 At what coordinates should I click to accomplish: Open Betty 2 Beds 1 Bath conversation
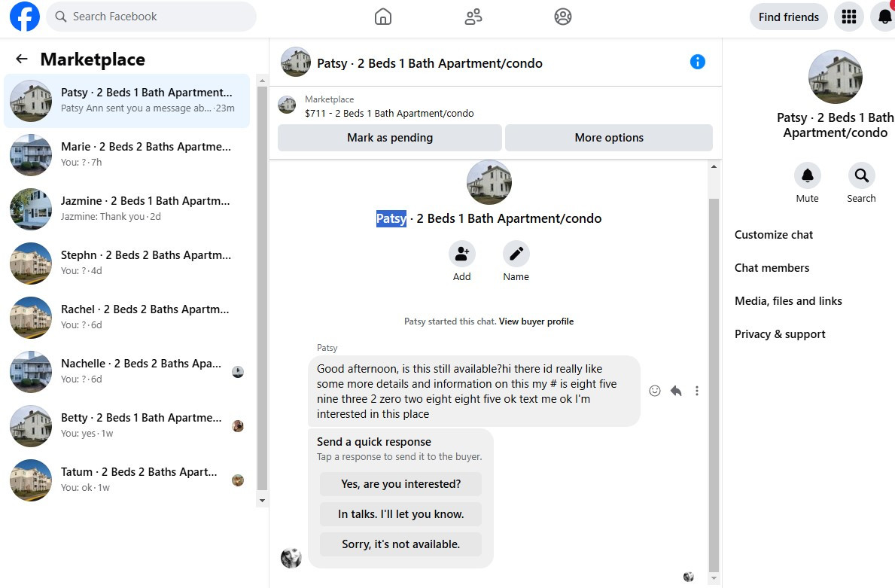click(126, 426)
